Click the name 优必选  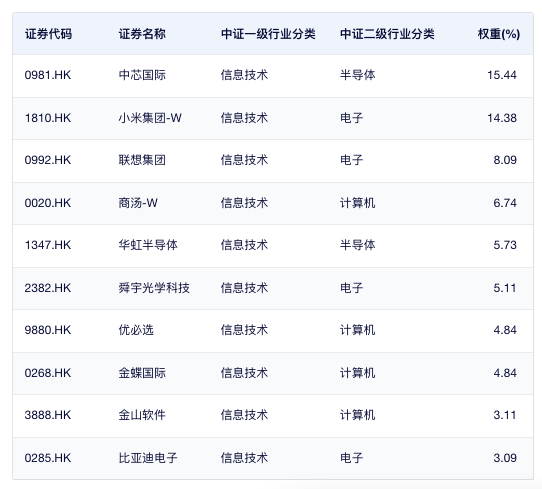[x=136, y=330]
